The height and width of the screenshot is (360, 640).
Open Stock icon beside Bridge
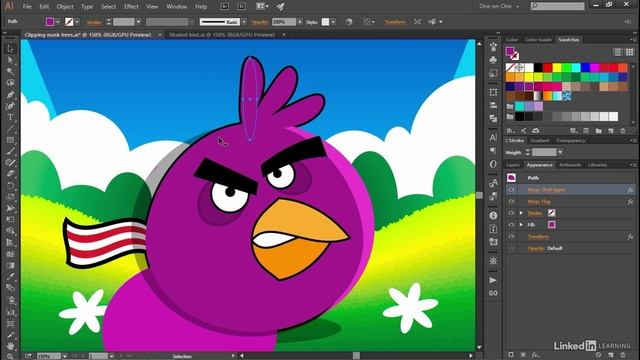pos(242,6)
